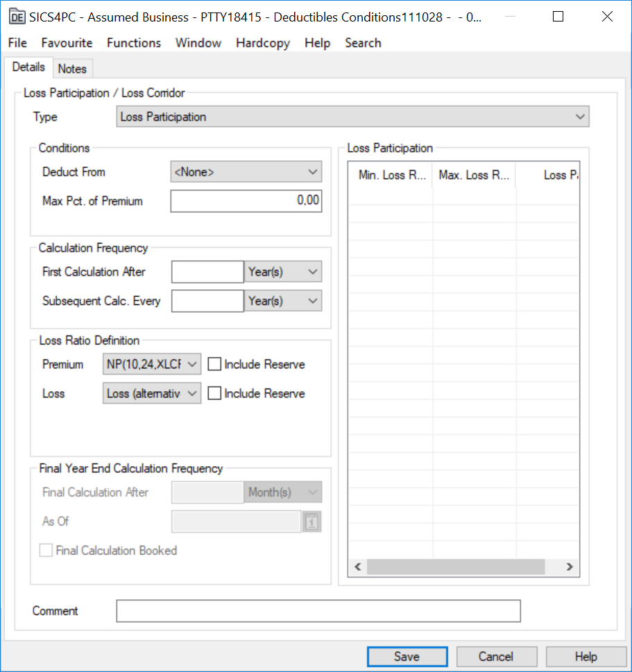Click the Comment text field

pos(318,611)
